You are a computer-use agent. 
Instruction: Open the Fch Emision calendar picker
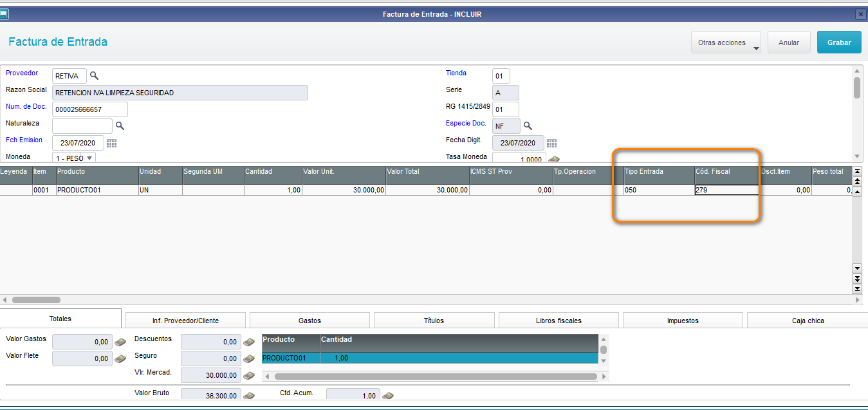pyautogui.click(x=111, y=143)
